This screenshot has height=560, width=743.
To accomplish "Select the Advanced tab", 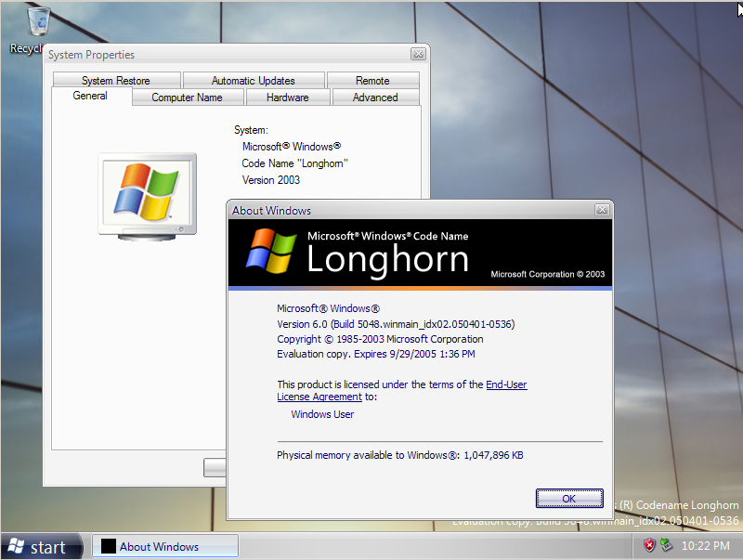I will point(375,97).
